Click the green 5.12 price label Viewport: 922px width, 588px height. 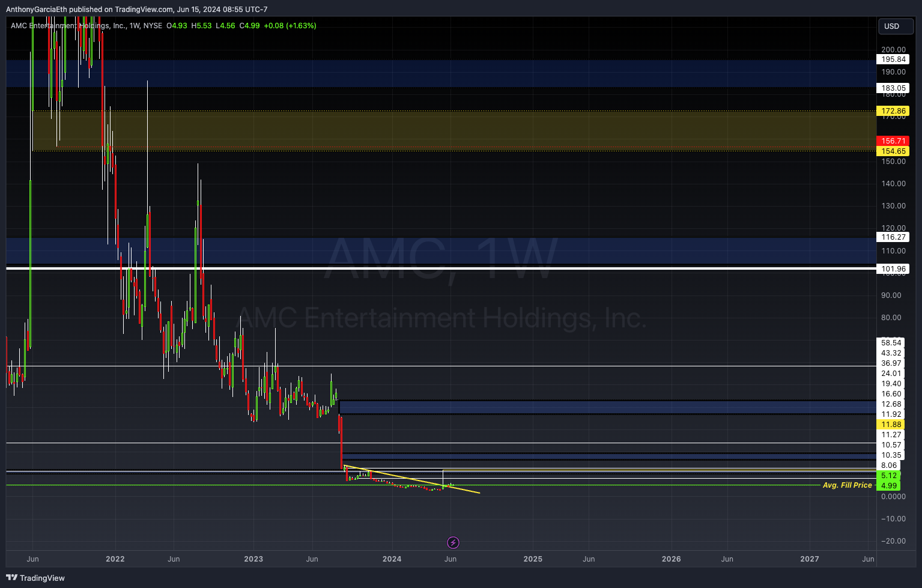pyautogui.click(x=889, y=476)
